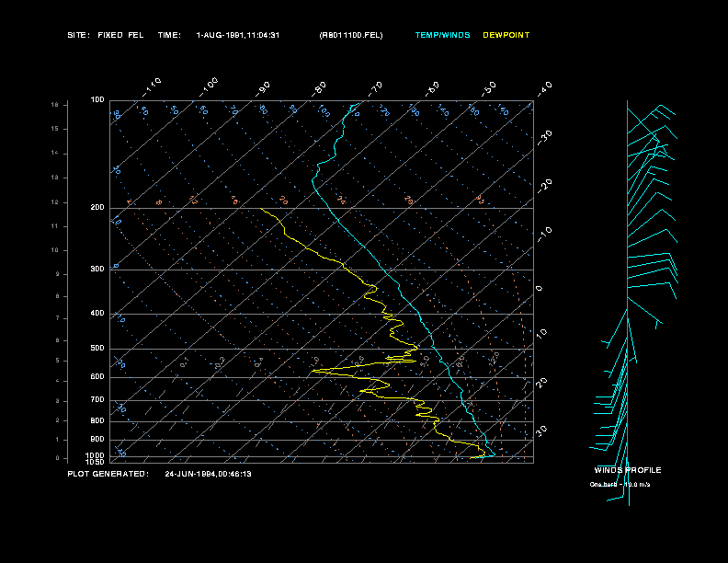Click the 500 pressure level label
This screenshot has height=563, width=728.
(x=97, y=349)
